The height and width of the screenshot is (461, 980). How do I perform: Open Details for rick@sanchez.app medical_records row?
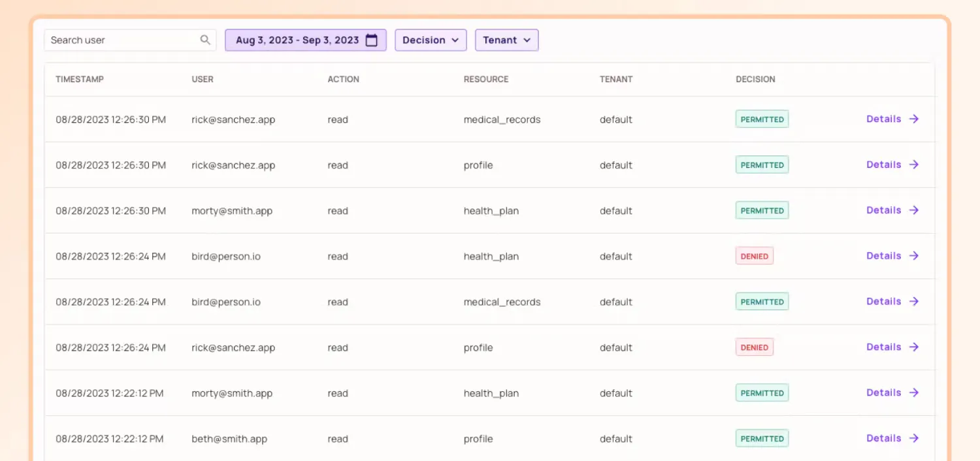tap(892, 119)
